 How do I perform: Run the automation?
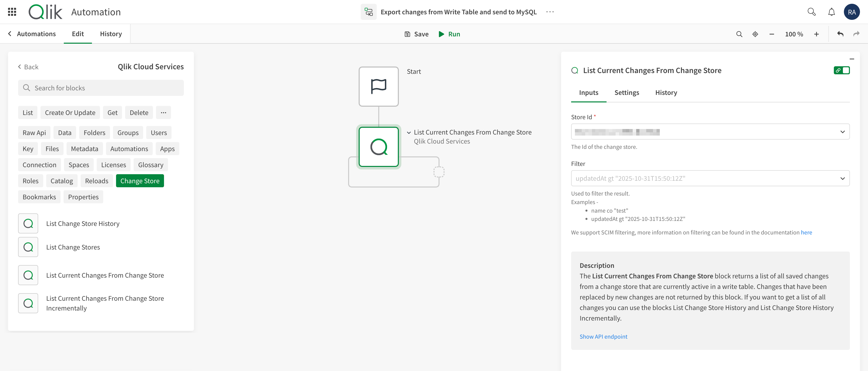pos(450,34)
